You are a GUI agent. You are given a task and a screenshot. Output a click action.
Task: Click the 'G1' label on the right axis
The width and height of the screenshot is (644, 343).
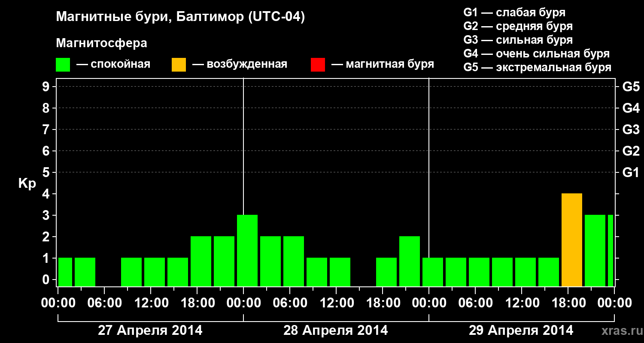point(631,172)
